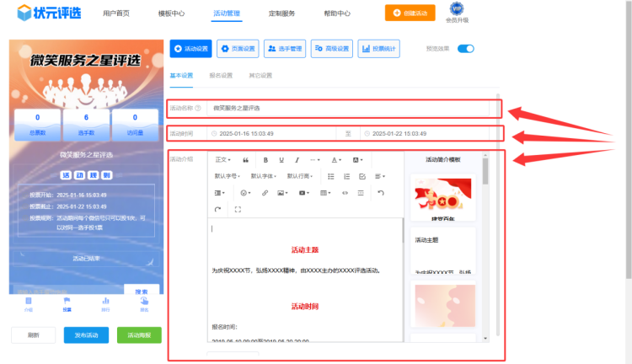Expand the 默认字号 font size dropdown
Viewport: 632px width, 364px height.
(228, 176)
